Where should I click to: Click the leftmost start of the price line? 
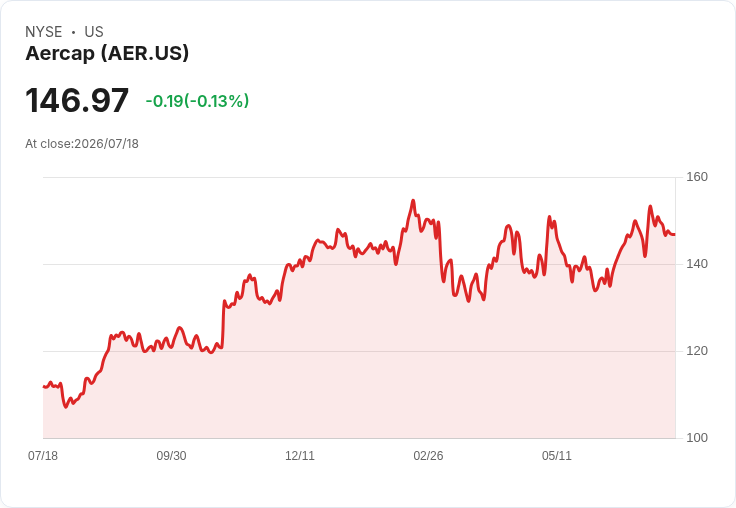coord(44,386)
